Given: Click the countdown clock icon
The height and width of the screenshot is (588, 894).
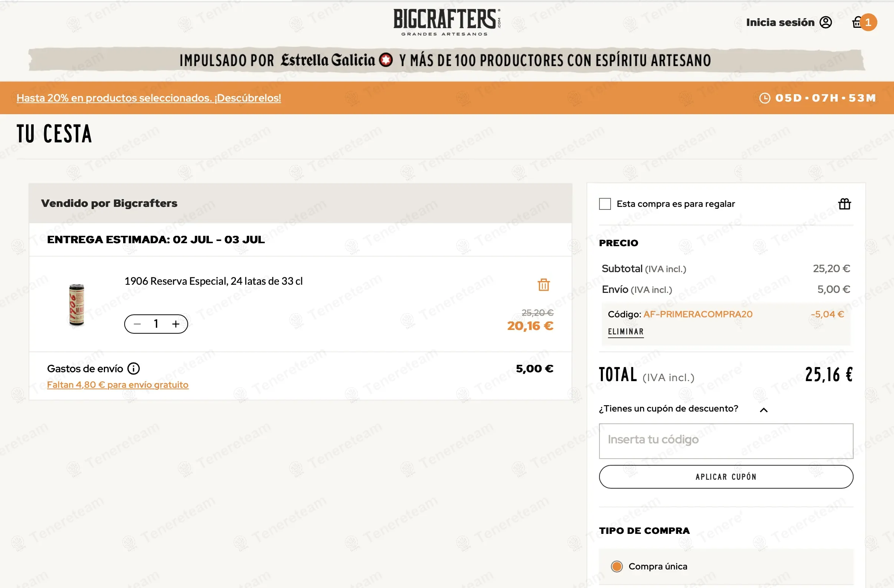Looking at the screenshot, I should tap(765, 98).
